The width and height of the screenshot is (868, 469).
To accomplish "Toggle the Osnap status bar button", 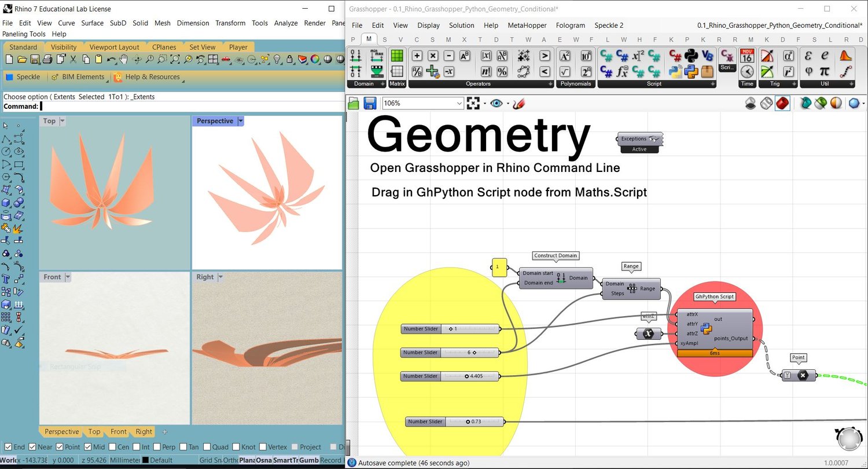I will 264,460.
